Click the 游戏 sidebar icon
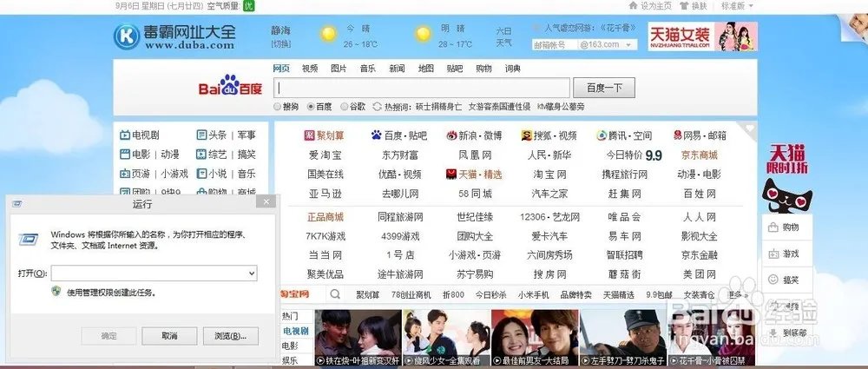Image resolution: width=868 pixels, height=369 pixels. pos(773,254)
